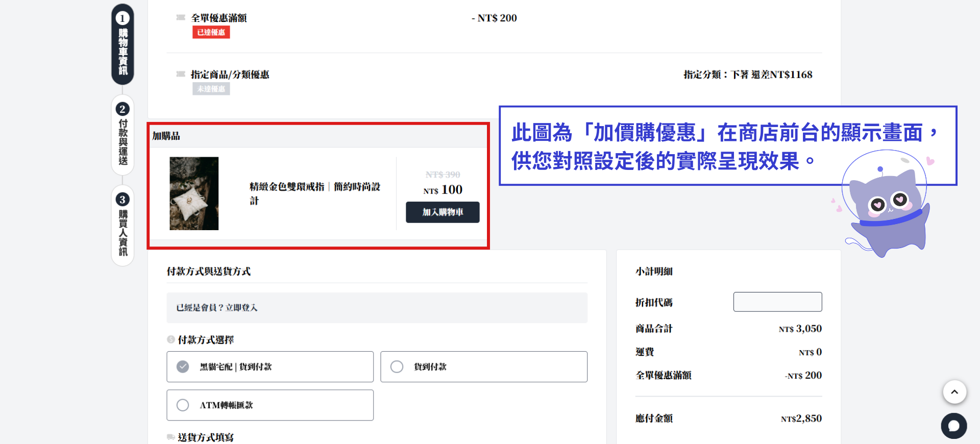Click the - NT$ 200 amount in promotions list
The height and width of the screenshot is (444, 980).
pyautogui.click(x=494, y=18)
